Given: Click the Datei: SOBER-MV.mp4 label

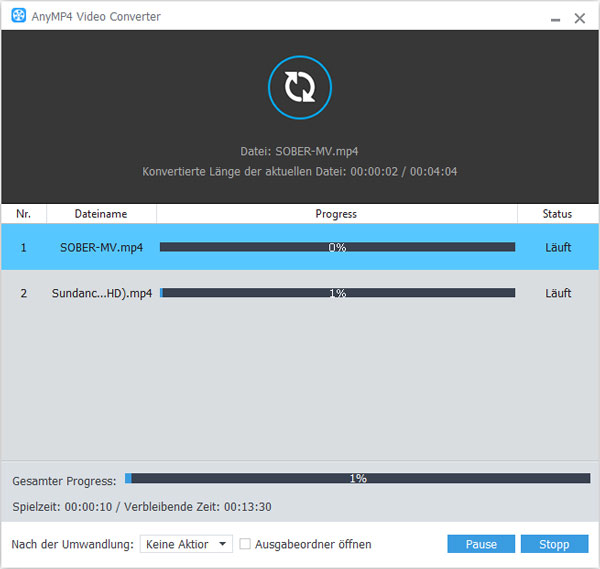Looking at the screenshot, I should [x=299, y=151].
